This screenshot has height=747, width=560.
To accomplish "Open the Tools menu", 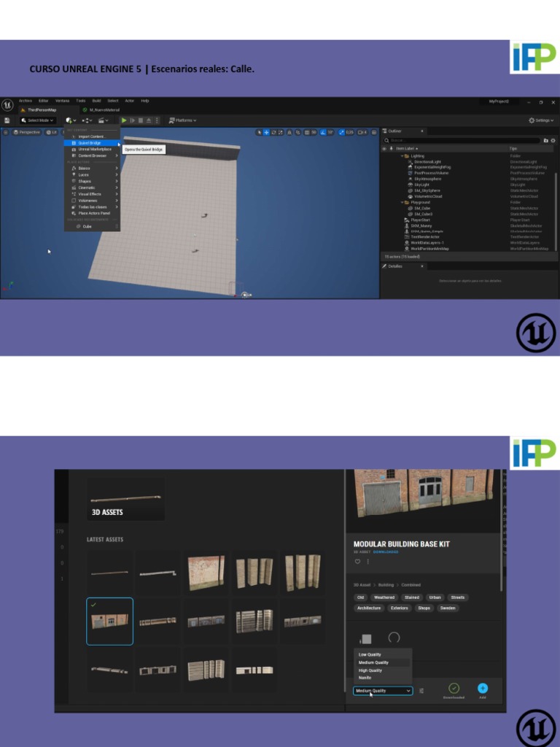I will click(80, 101).
